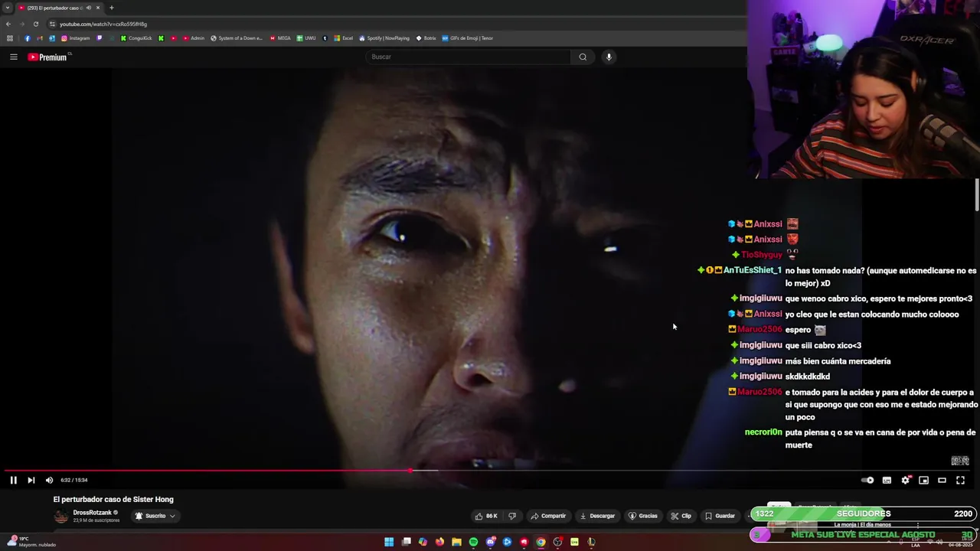The width and height of the screenshot is (980, 551).
Task: Open the YouTube hamburger menu
Action: (x=13, y=57)
